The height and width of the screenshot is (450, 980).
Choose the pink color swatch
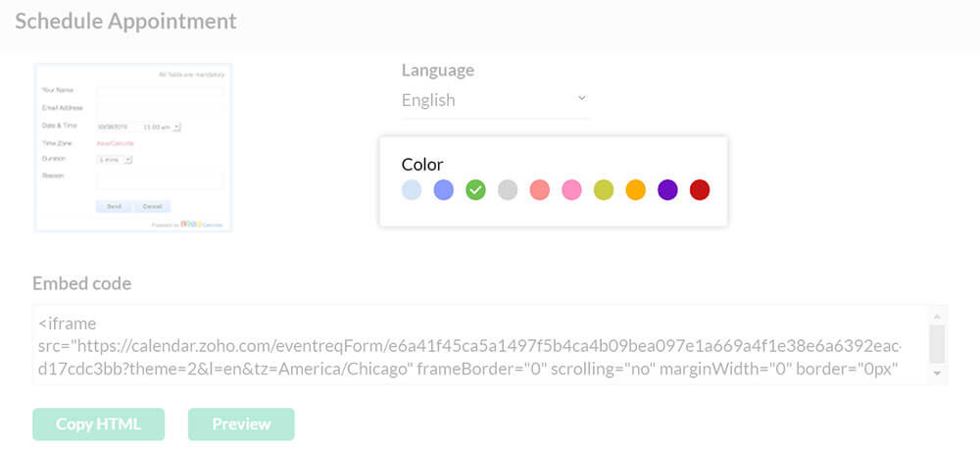coord(571,190)
